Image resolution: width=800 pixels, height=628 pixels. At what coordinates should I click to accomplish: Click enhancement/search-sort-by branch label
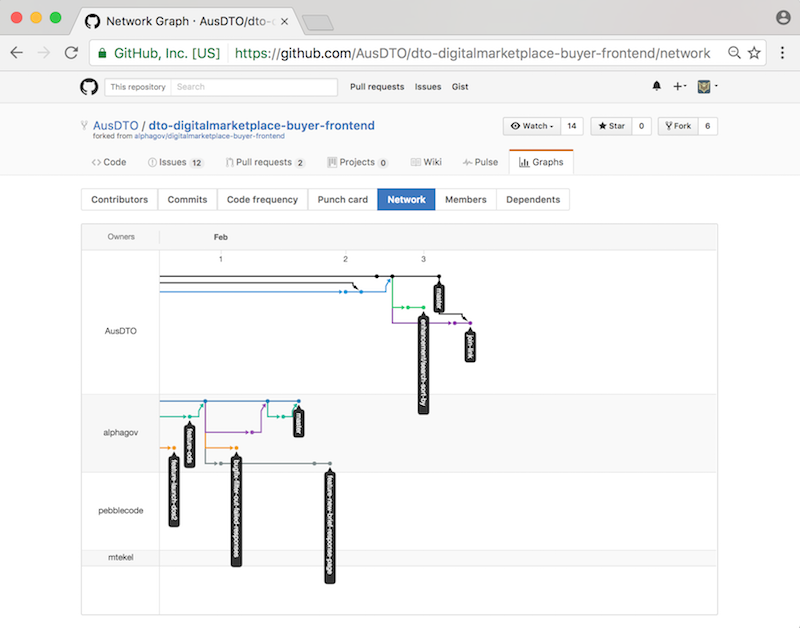tap(423, 365)
